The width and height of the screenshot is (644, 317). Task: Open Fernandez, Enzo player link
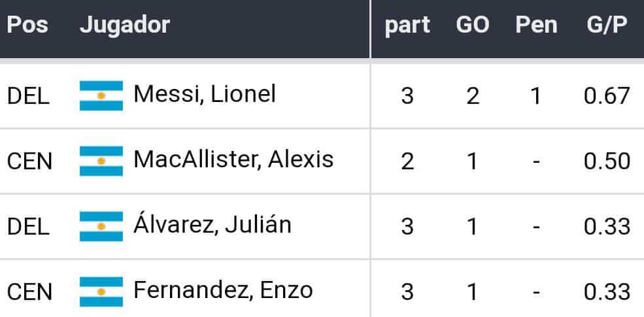click(x=222, y=290)
